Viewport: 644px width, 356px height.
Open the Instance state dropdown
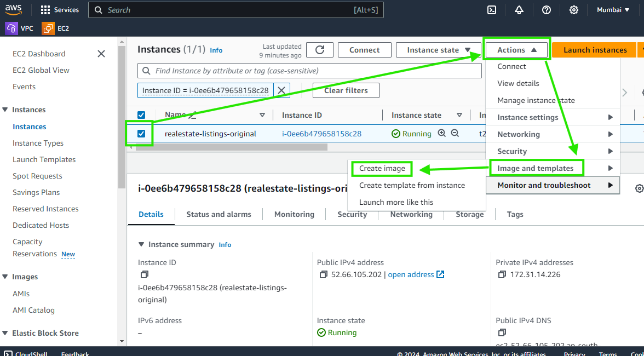(x=438, y=50)
